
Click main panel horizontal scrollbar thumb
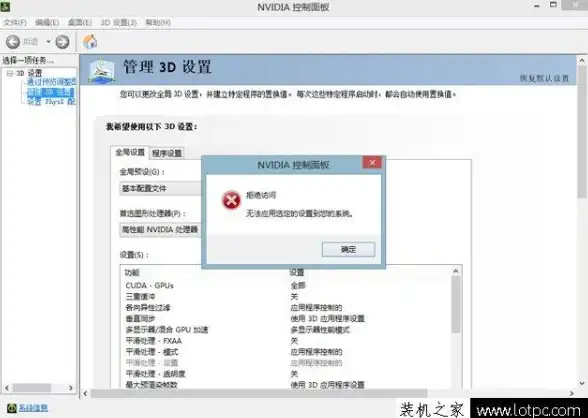pyautogui.click(x=259, y=393)
